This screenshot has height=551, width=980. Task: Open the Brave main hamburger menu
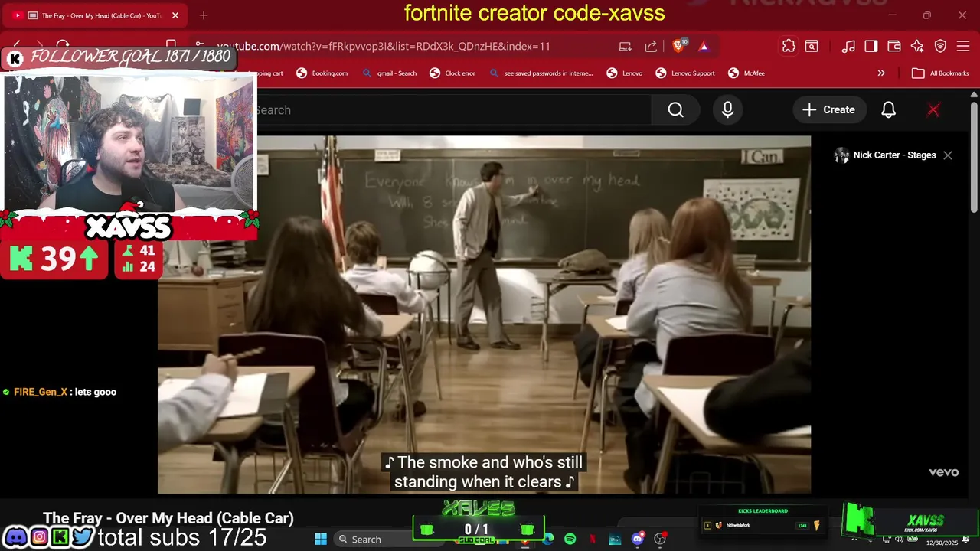pos(963,47)
